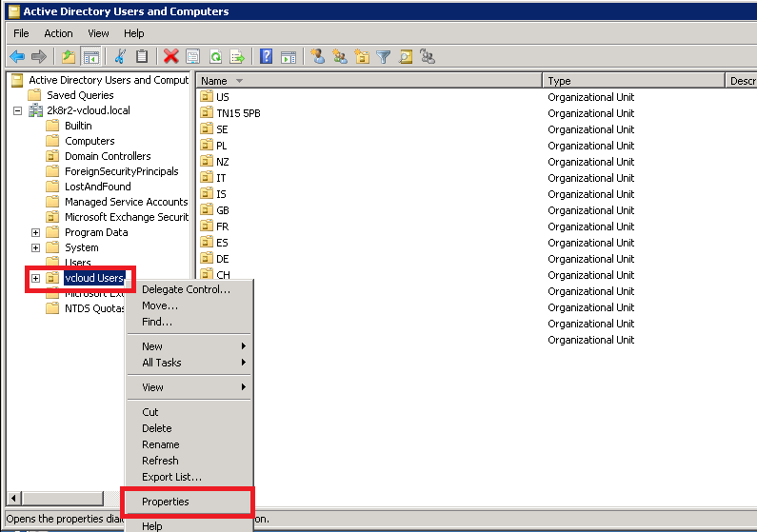Select the NZ organizational unit row
Viewport: 757px width, 532px height.
pyautogui.click(x=222, y=162)
